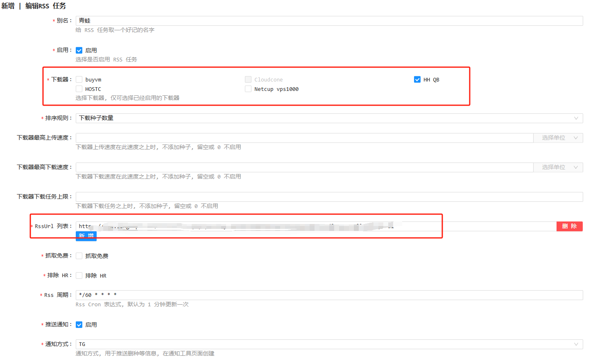Disable the 推送通知 enable checkbox

click(x=79, y=325)
